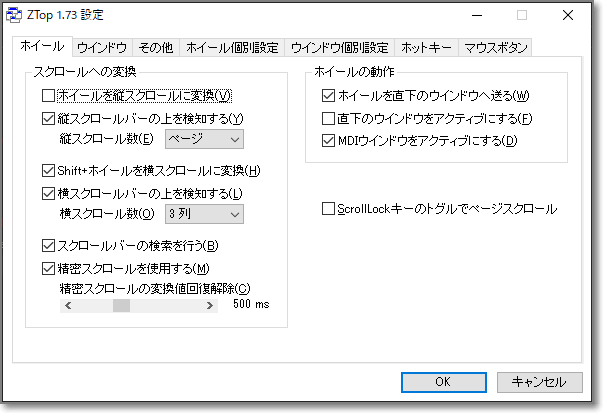Viewport: 603px width, 413px height.
Task: Open the ホットキー tab
Action: [424, 47]
